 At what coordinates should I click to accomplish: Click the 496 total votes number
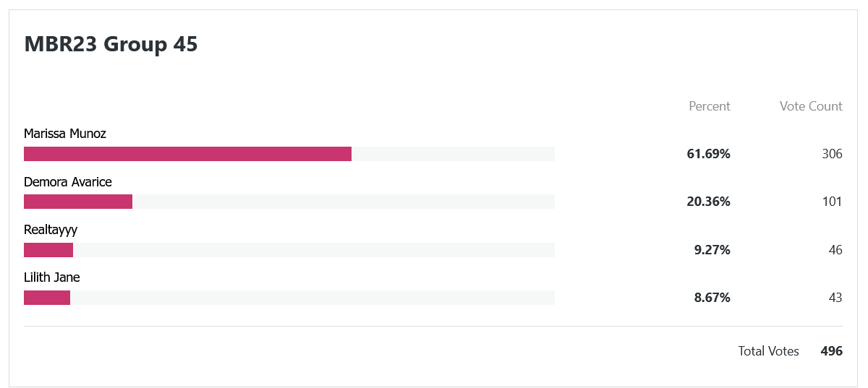[832, 351]
